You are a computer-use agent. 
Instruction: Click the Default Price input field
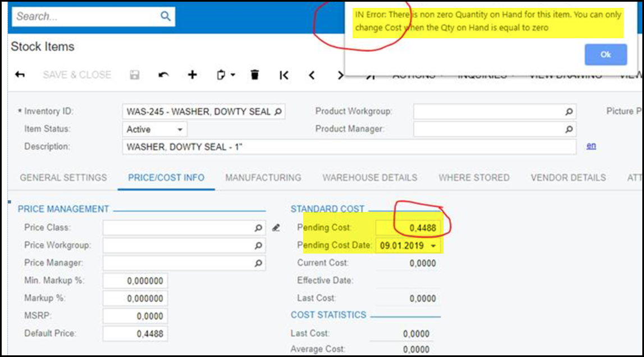tap(135, 333)
